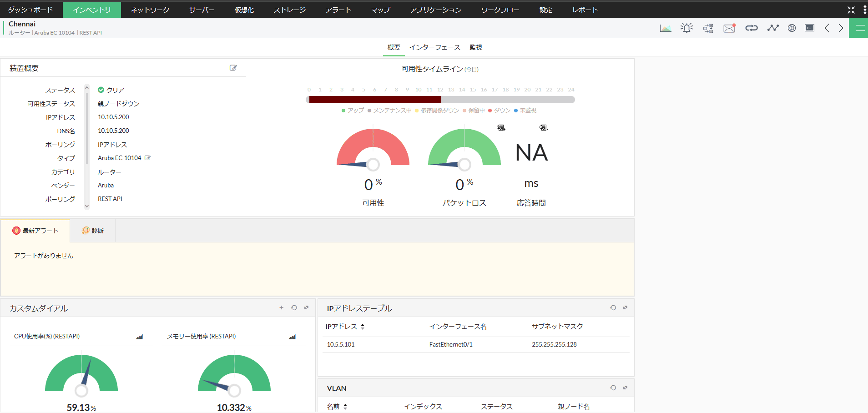
Task: Edit the device summary with pencil icon
Action: point(233,68)
